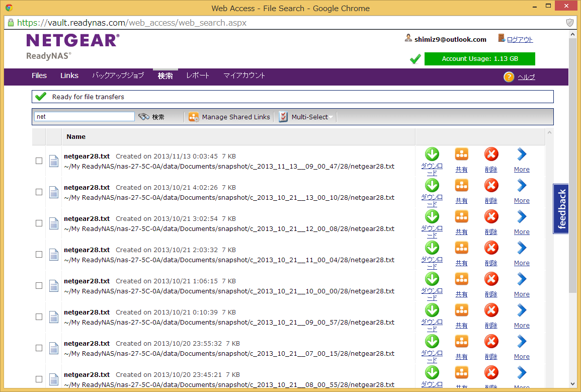Viewport: 581px width, 392px height.
Task: Click the green Account Usage bar
Action: tap(479, 59)
